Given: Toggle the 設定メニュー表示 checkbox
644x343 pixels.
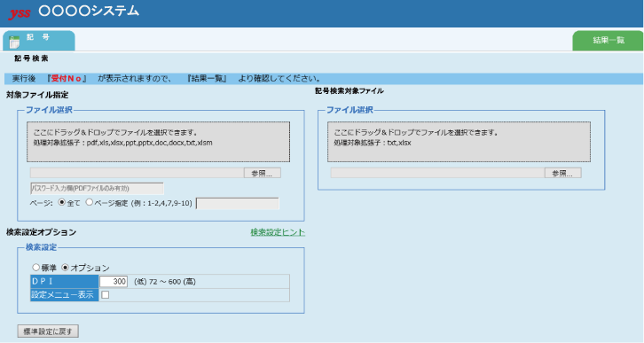Looking at the screenshot, I should 106,295.
